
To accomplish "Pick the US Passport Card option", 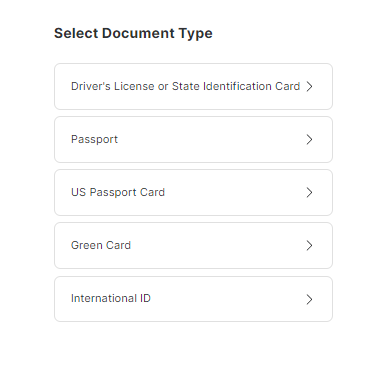I will 193,192.
